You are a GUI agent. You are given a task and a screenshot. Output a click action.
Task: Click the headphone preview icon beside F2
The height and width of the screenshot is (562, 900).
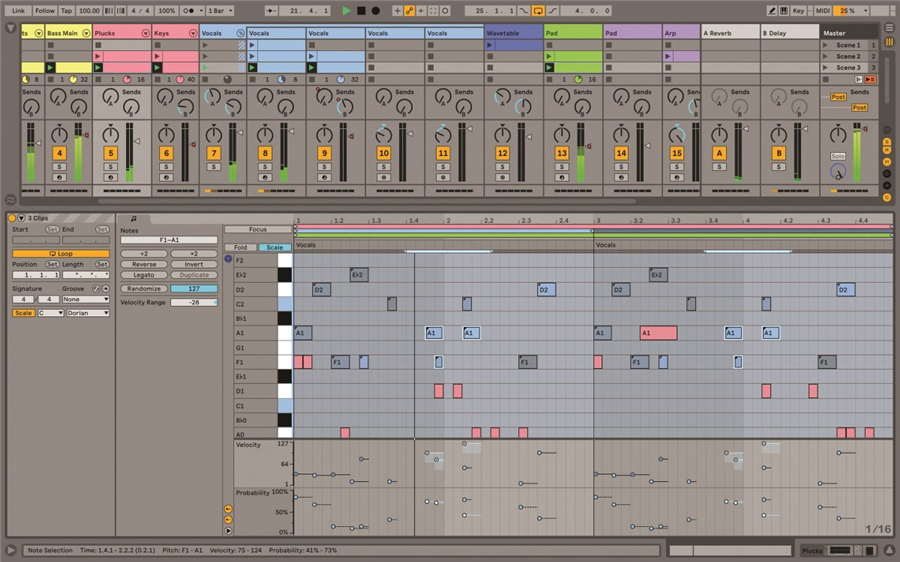(x=228, y=259)
